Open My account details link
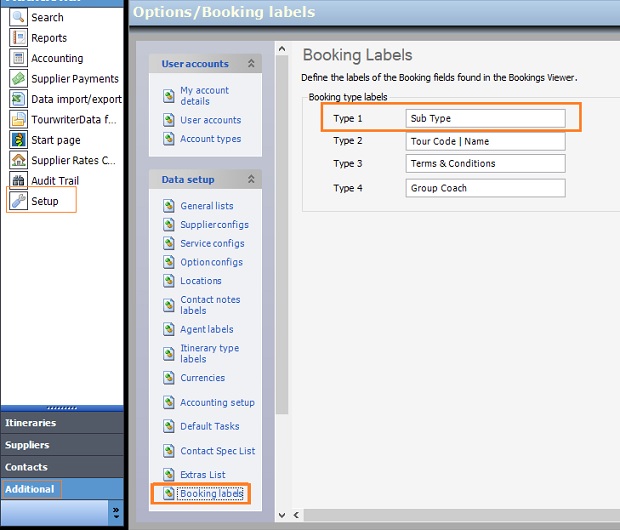 point(204,96)
